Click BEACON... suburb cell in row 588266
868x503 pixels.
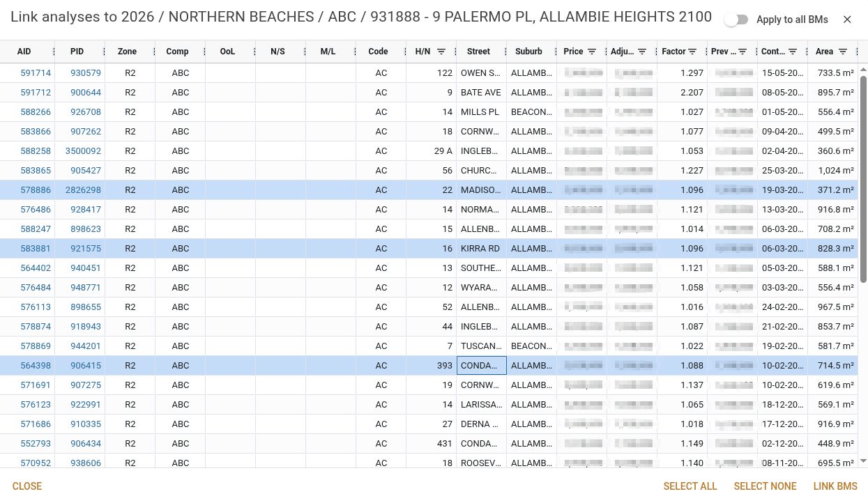point(531,111)
